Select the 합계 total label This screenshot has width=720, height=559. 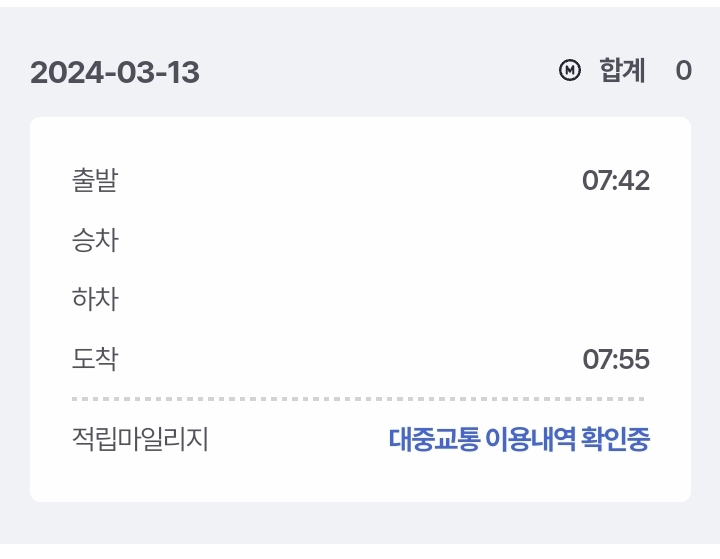(622, 71)
